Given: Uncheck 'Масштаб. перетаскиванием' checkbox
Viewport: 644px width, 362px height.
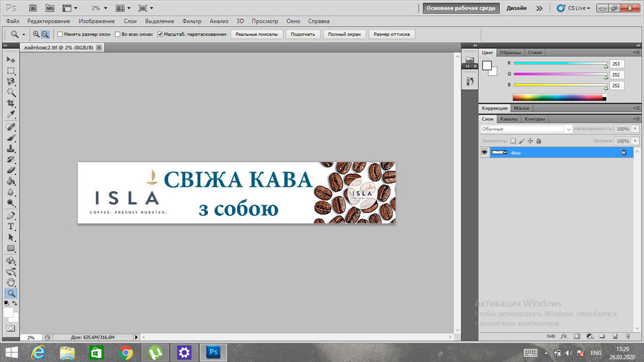Looking at the screenshot, I should [x=160, y=34].
